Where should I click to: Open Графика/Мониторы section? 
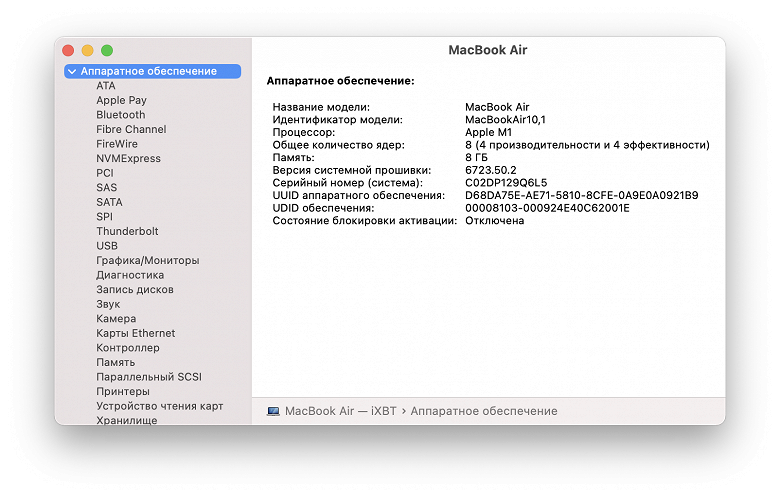[147, 260]
